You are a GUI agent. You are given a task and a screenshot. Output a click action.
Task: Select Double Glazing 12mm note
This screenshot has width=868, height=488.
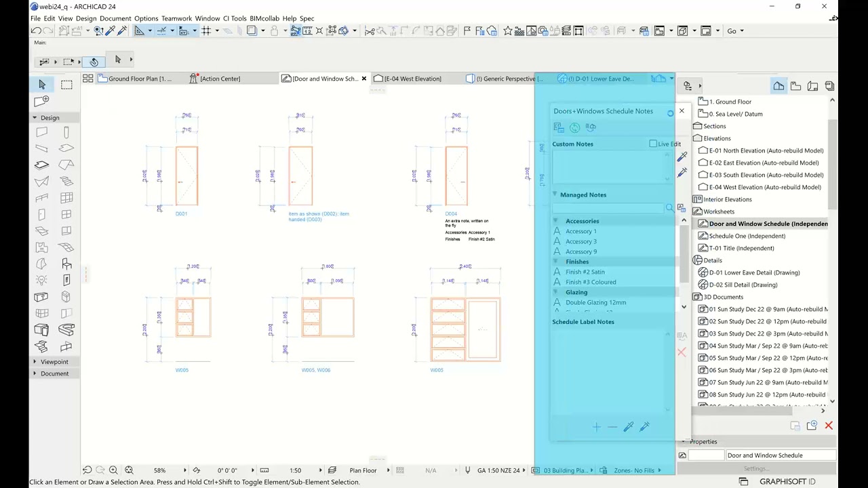point(595,302)
